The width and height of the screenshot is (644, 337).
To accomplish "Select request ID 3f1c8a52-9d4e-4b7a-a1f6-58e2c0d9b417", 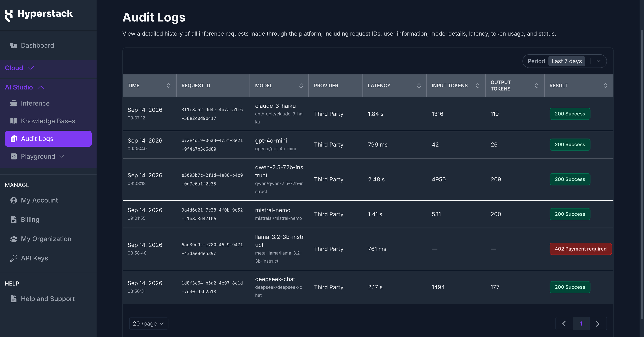I will pos(212,114).
